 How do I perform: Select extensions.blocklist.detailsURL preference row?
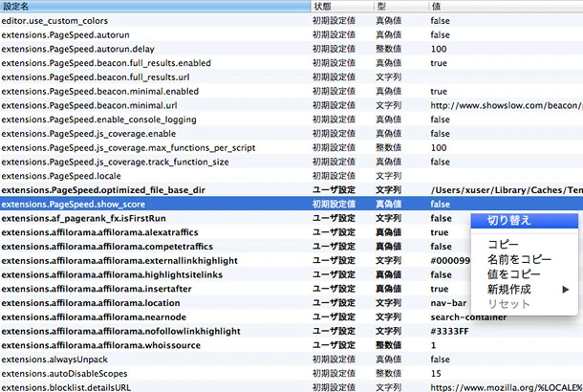(291, 387)
